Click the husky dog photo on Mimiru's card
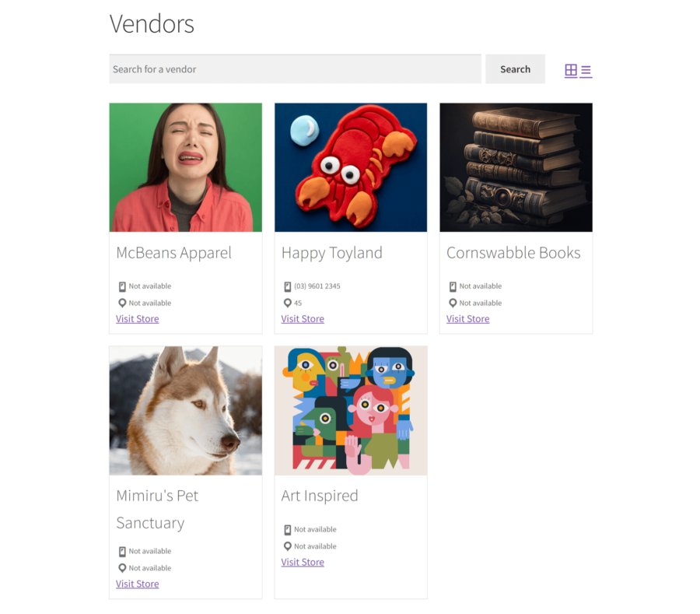Viewport: 700px width, 614px height. (185, 410)
